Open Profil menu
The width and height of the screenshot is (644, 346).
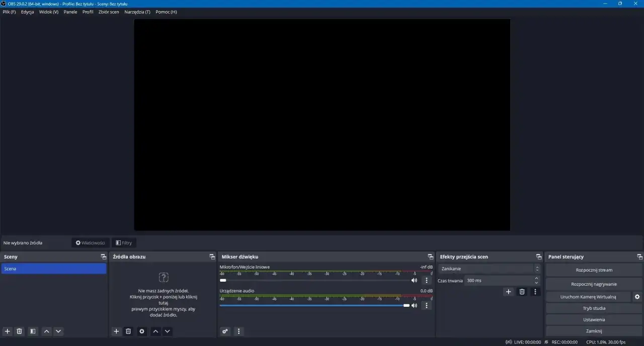click(88, 12)
